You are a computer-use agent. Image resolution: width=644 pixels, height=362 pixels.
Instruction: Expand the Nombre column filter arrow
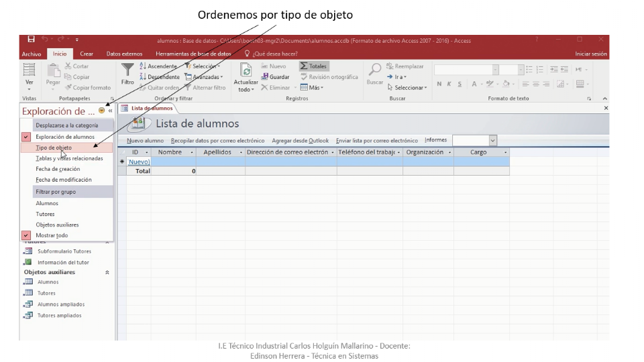pyautogui.click(x=191, y=153)
